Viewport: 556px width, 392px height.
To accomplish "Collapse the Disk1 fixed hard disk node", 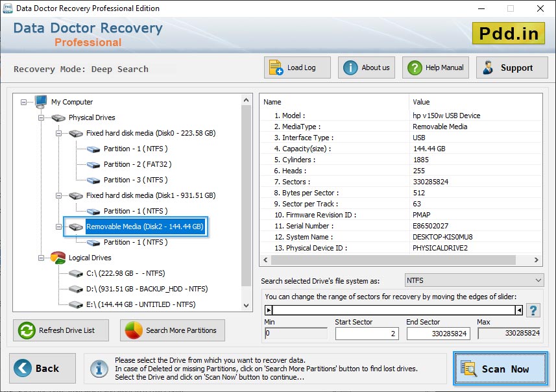I will pos(58,195).
